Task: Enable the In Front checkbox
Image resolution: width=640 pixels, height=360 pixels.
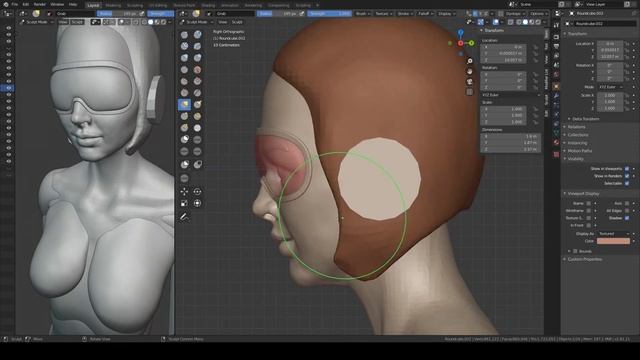Action: 589,225
